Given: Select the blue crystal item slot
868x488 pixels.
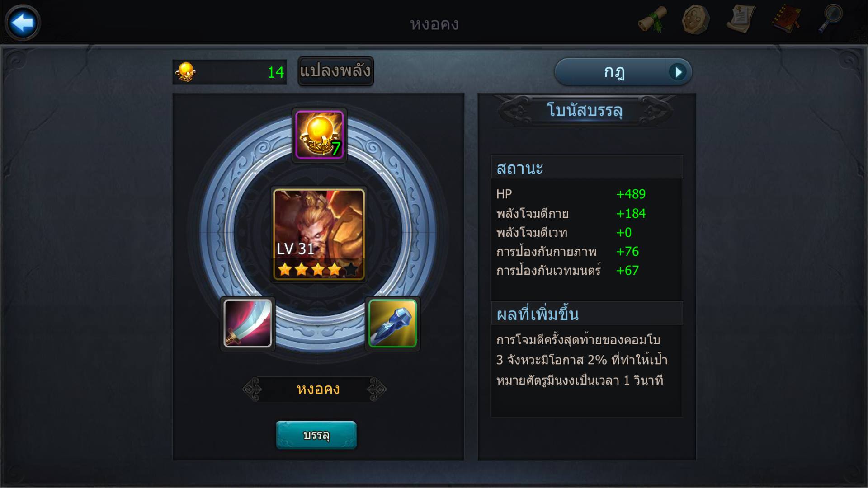Looking at the screenshot, I should click(x=392, y=324).
